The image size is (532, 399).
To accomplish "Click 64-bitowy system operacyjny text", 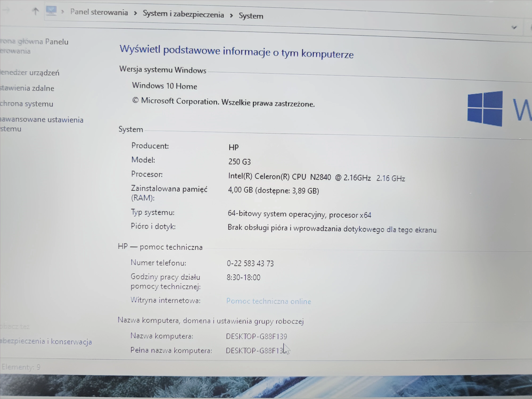I will (x=299, y=214).
